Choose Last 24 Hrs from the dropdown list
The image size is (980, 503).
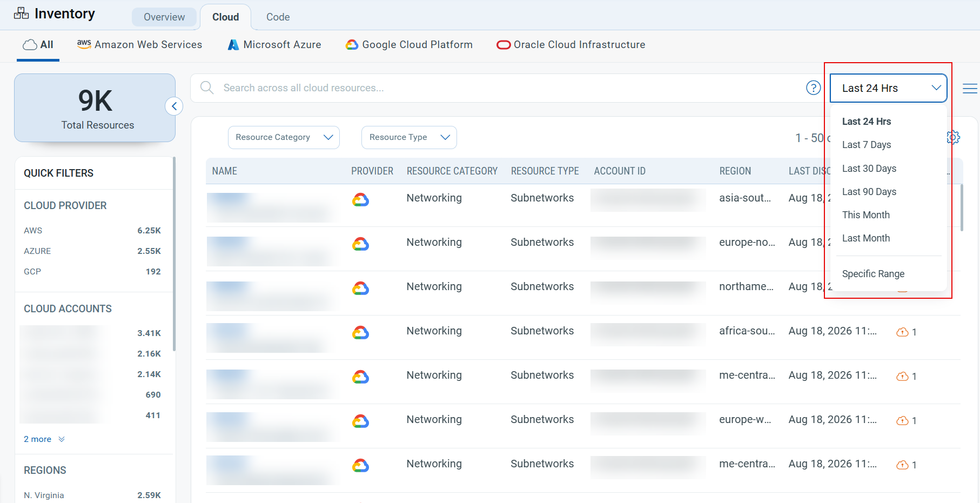(867, 122)
